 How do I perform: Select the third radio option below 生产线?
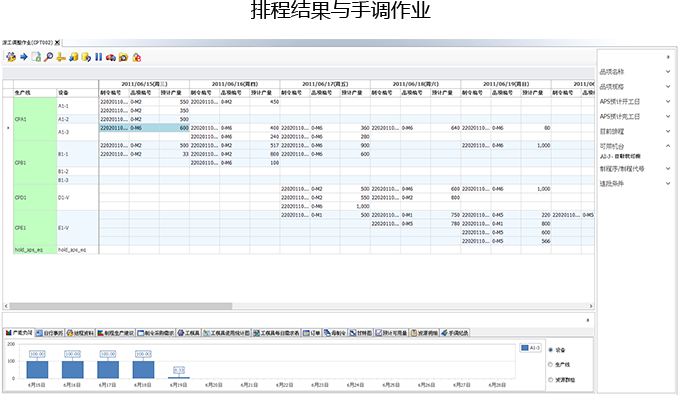(550, 380)
